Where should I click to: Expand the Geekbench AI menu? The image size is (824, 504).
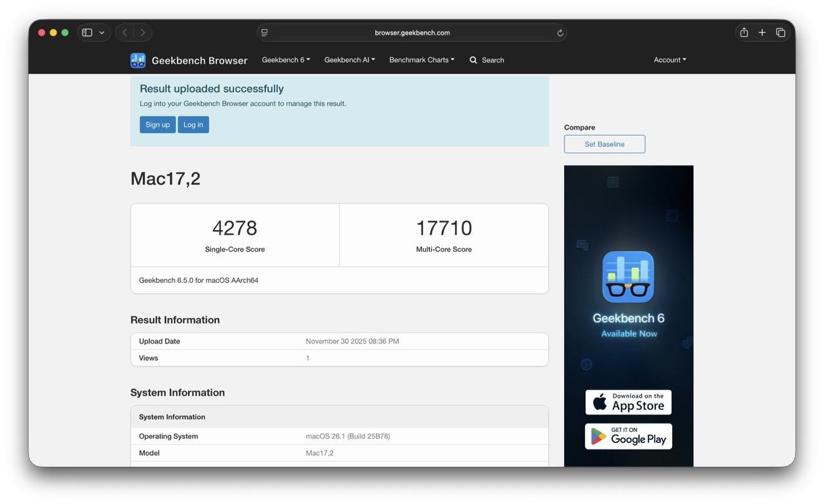pyautogui.click(x=350, y=60)
